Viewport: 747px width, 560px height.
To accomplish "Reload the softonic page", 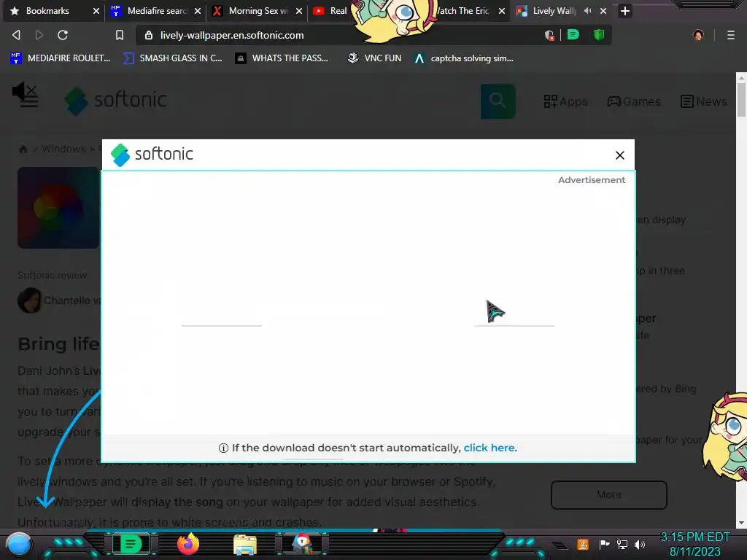I will pos(63,35).
